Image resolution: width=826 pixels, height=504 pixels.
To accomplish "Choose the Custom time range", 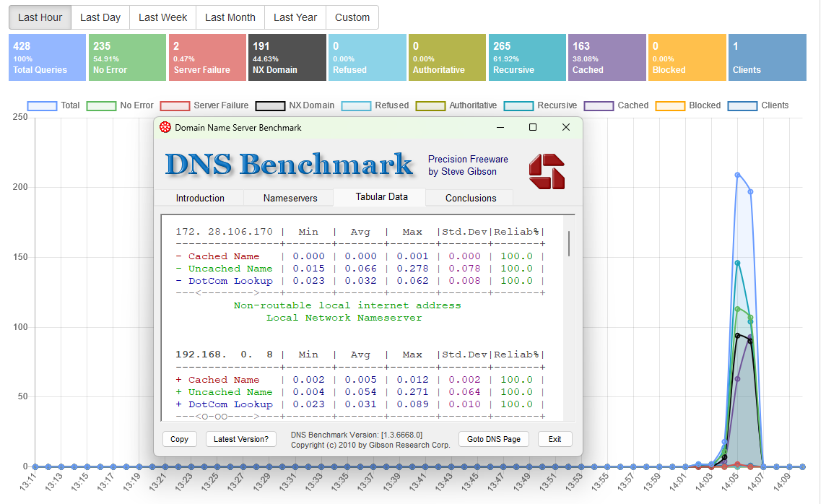I will pos(352,17).
